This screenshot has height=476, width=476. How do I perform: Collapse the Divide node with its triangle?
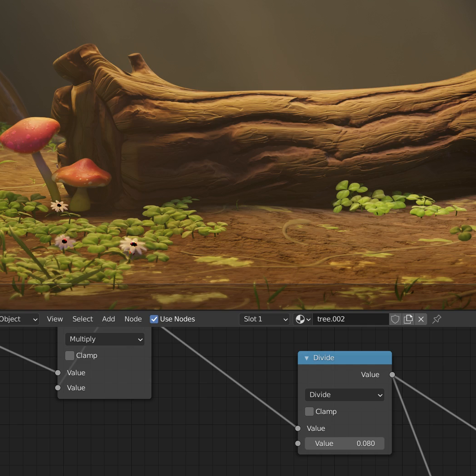tap(306, 358)
